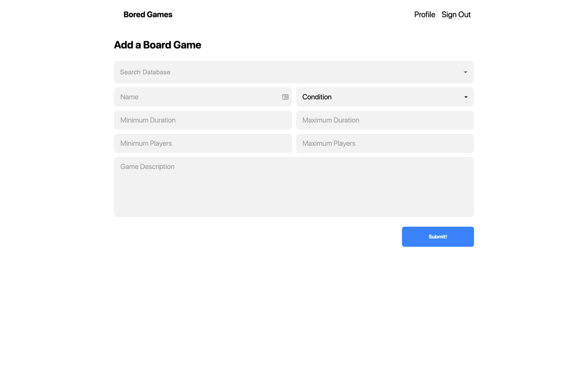The width and height of the screenshot is (588, 368).
Task: Click the Maximum Players field
Action: point(385,143)
